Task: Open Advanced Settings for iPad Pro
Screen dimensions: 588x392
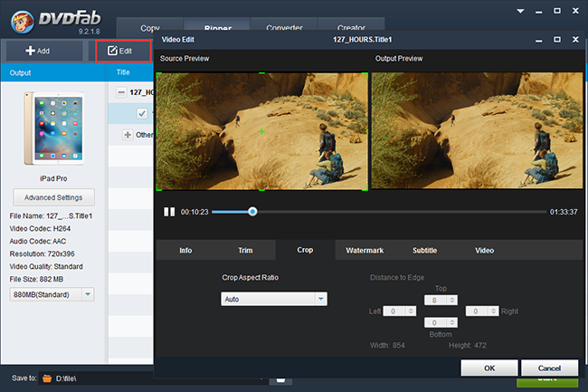Action: coord(53,197)
